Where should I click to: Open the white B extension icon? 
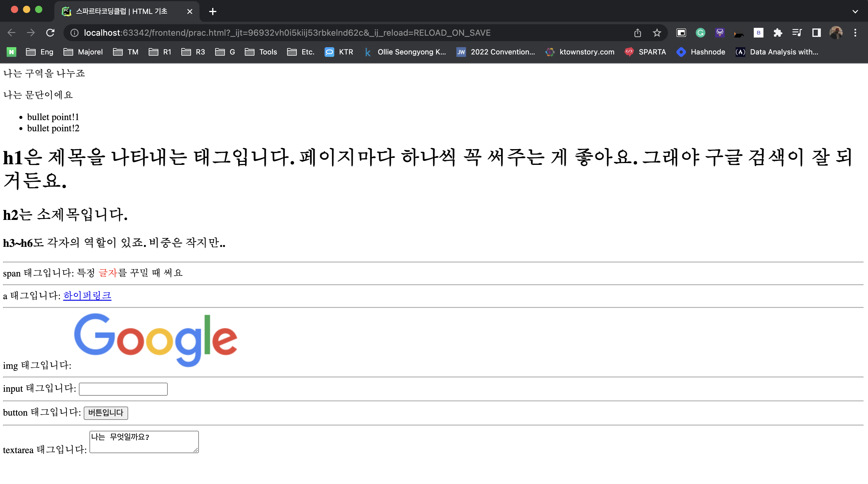pos(758,33)
